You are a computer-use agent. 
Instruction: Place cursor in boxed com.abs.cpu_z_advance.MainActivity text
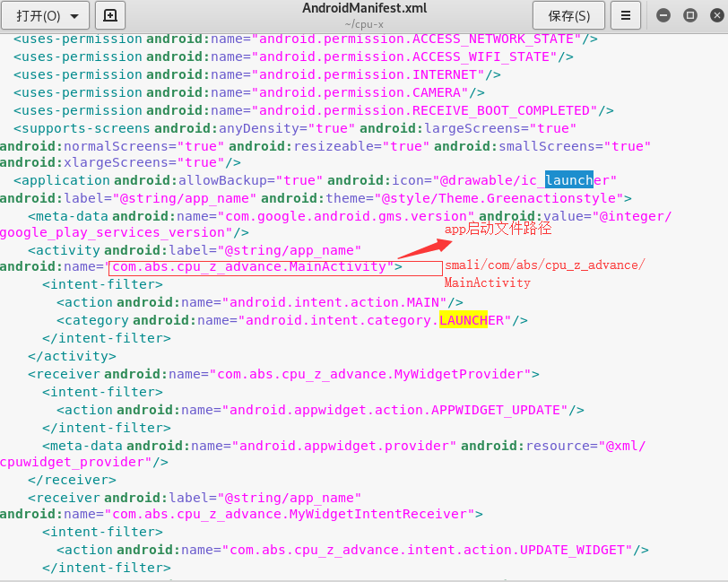(x=252, y=266)
